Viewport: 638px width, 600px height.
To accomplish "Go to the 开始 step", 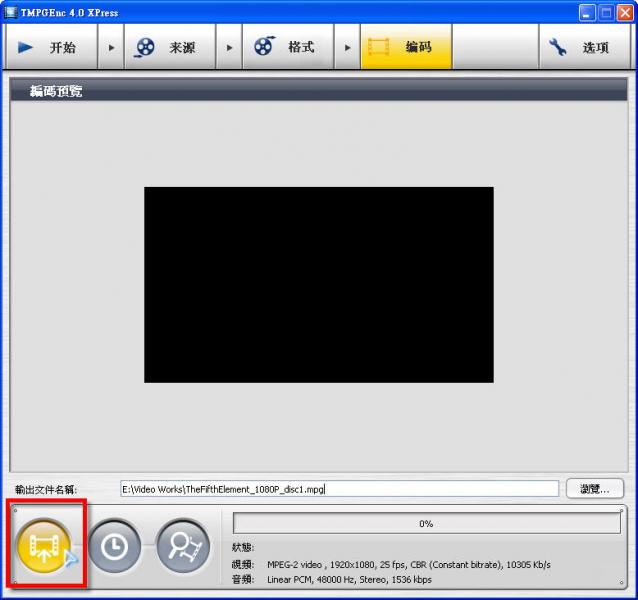I will coord(50,47).
